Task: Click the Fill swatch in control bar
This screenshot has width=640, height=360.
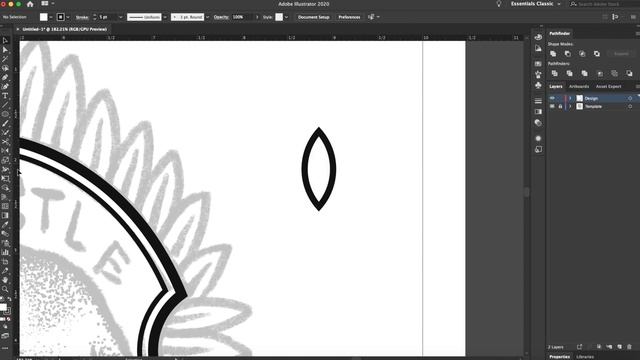Action: 44,17
